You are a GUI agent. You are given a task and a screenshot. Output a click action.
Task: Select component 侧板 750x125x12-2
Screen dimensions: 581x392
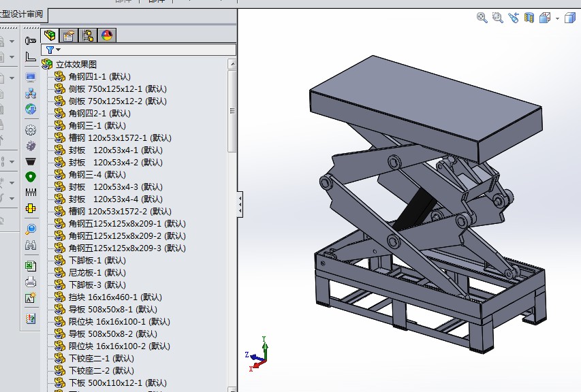[117, 101]
